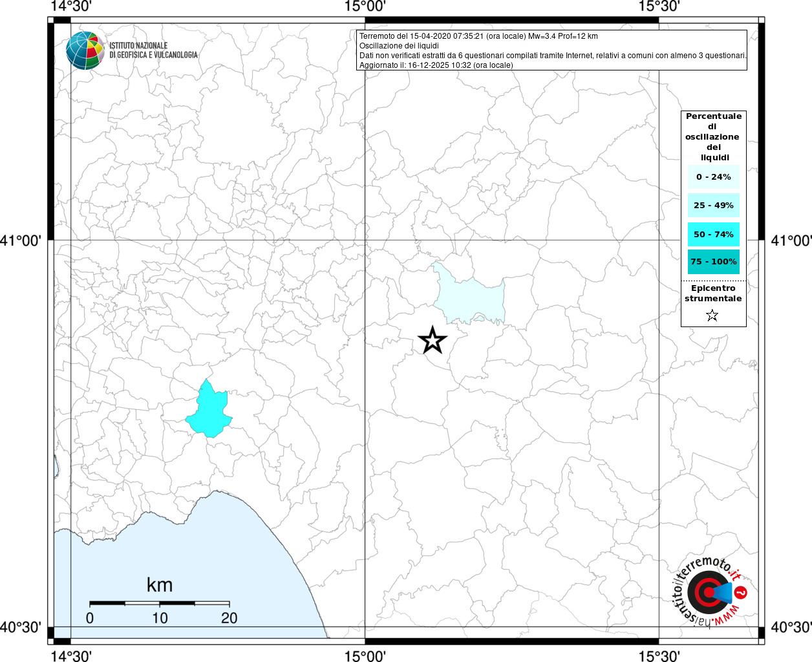Select the 75 - 100% legend swatch
812x662 pixels.
pyautogui.click(x=713, y=261)
